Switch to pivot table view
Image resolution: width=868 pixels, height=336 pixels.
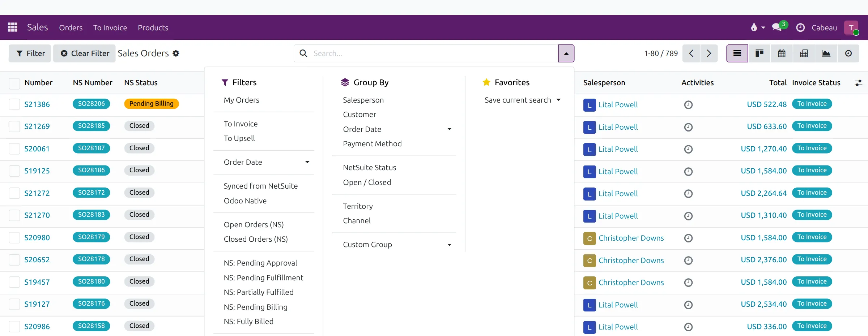pyautogui.click(x=804, y=53)
